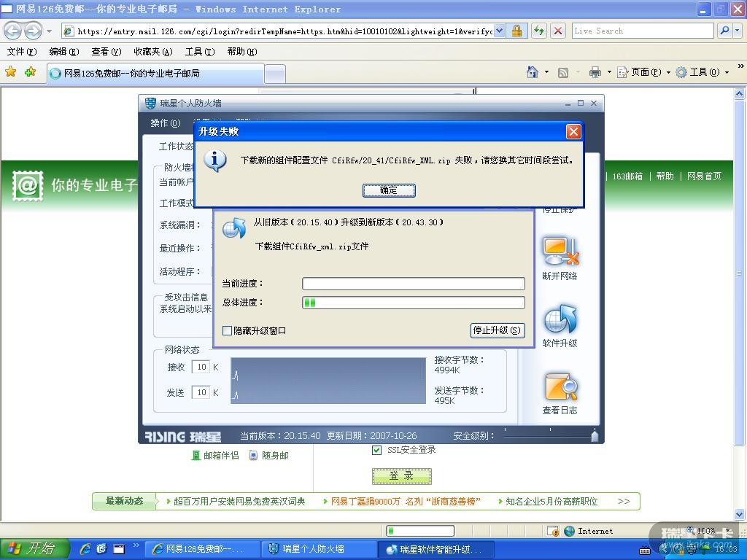
Task: Click the network traffic graph
Action: click(328, 381)
